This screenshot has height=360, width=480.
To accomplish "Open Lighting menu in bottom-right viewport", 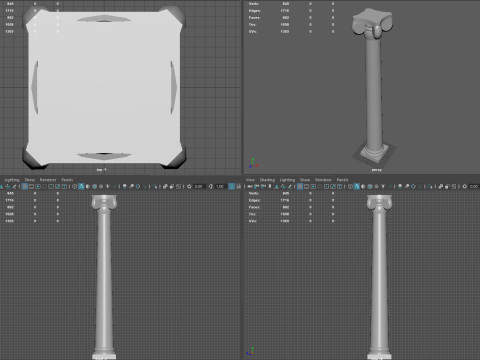I will point(287,180).
